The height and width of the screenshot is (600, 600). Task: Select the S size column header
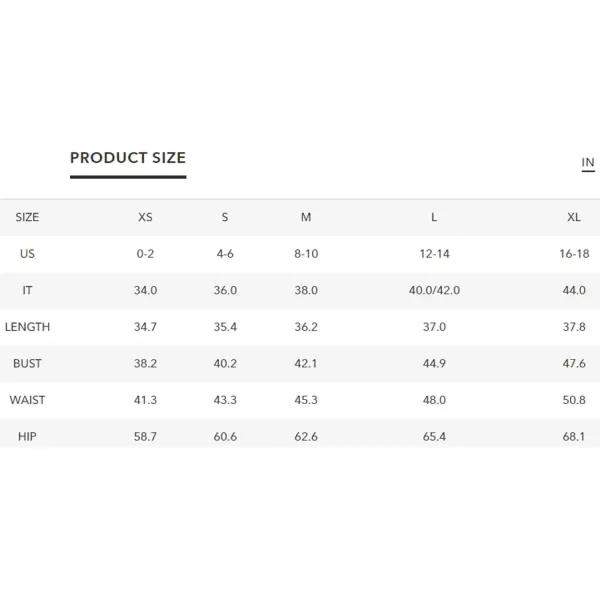(x=225, y=217)
